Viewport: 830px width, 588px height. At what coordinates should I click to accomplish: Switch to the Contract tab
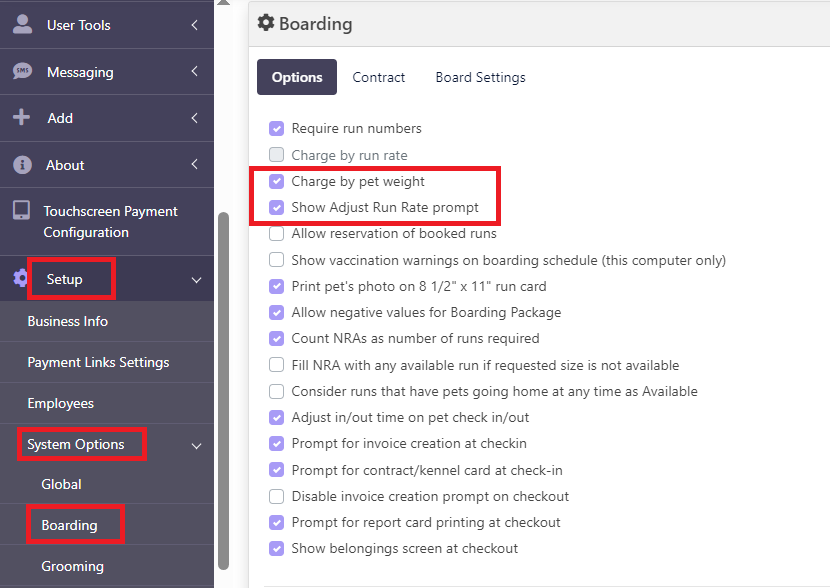tap(378, 77)
